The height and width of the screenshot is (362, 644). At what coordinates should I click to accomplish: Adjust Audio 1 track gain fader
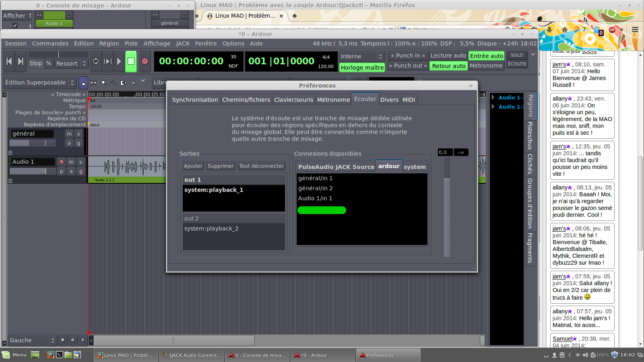[x=33, y=171]
